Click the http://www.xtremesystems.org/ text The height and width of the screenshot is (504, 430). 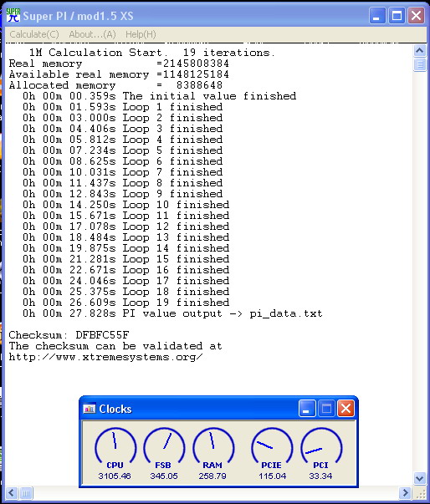coord(105,357)
